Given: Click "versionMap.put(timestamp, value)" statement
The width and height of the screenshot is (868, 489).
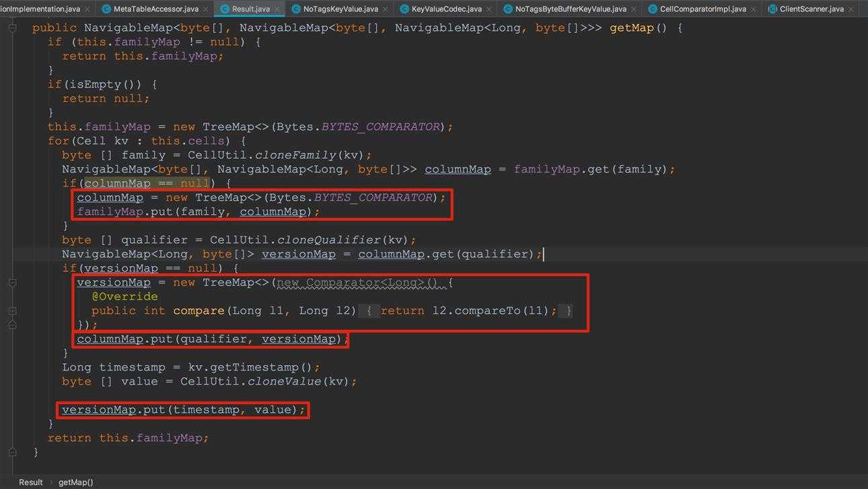Looking at the screenshot, I should [184, 410].
